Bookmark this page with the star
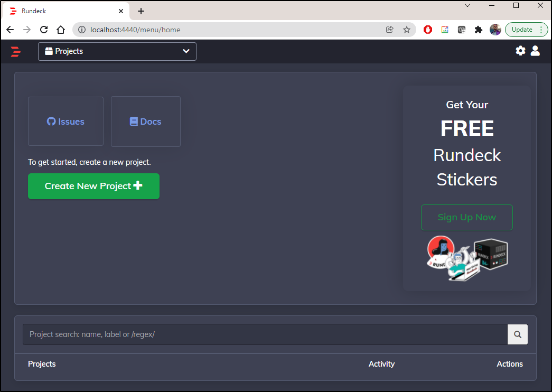Viewport: 552px width, 392px height. click(407, 30)
